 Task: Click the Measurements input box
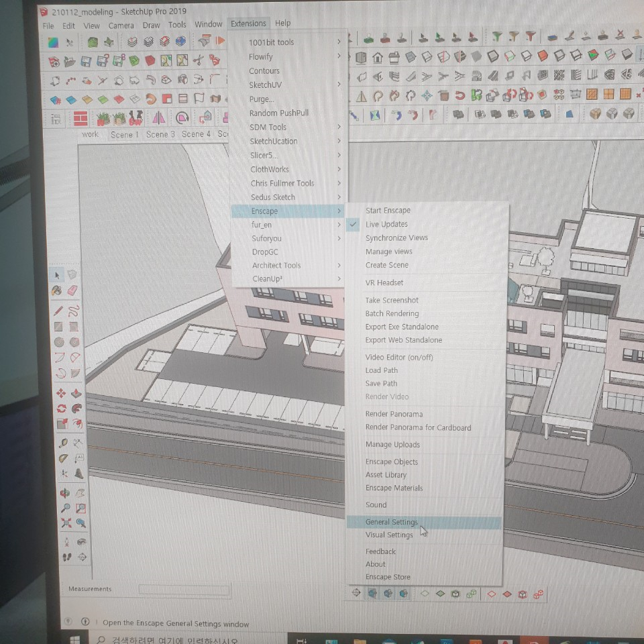tap(184, 590)
